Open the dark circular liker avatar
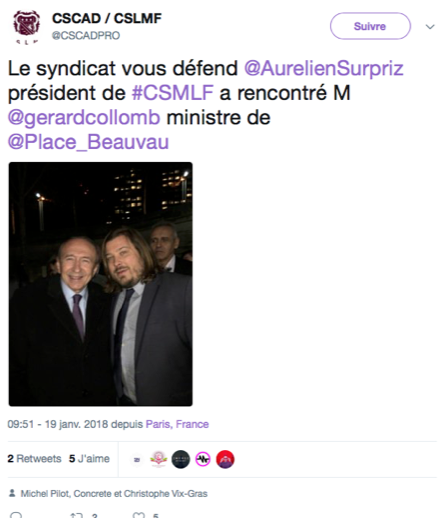 click(x=181, y=459)
